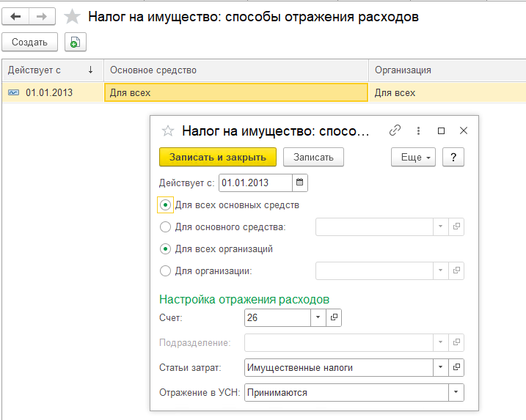Viewport: 526px width, 420px height.
Task: Open form icon for Подразделение field
Action: tap(456, 342)
